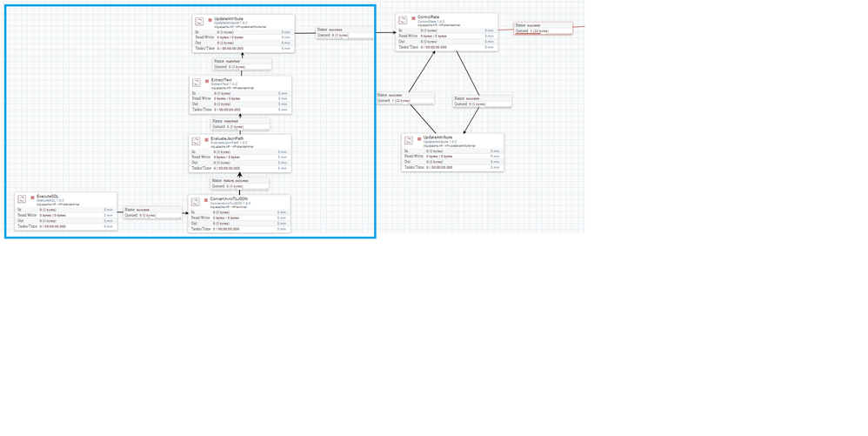The width and height of the screenshot is (868, 436).
Task: Select the red-highlighted success connection from ControlRate
Action: click(x=543, y=28)
